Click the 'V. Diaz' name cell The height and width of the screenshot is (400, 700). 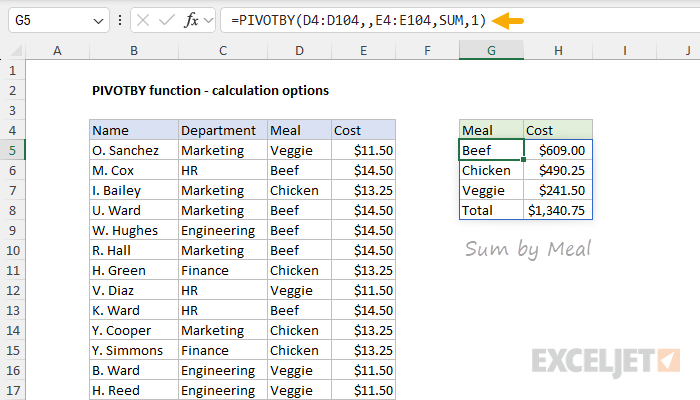pyautogui.click(x=134, y=291)
